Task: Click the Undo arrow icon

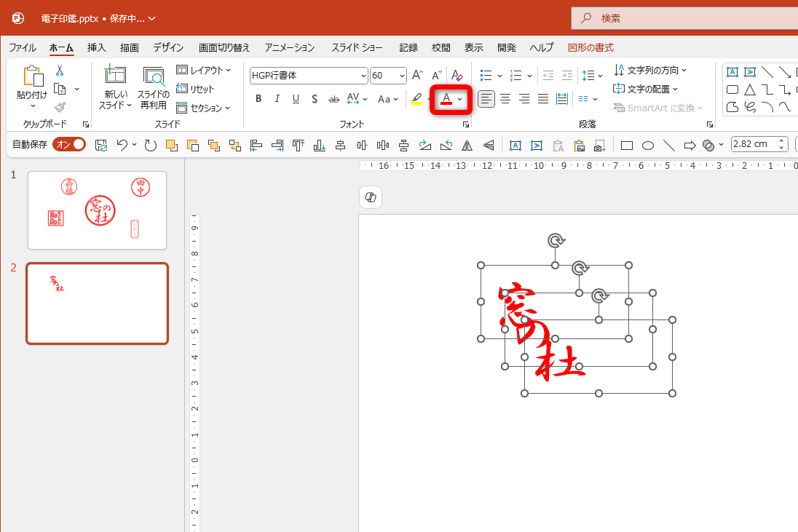Action: click(x=122, y=145)
